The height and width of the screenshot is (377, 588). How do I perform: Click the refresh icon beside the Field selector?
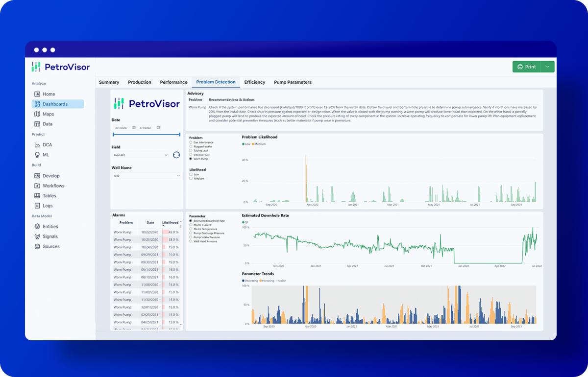(x=176, y=155)
